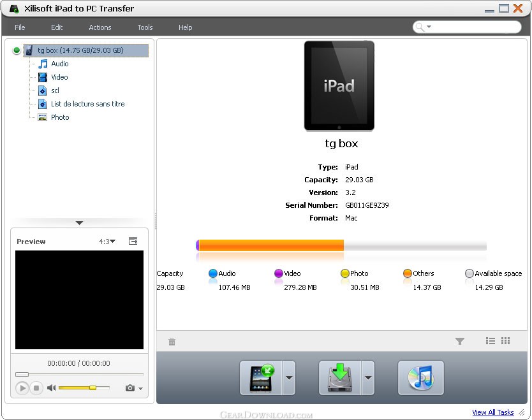Click the magnifier search icon
The image size is (532, 420).
pyautogui.click(x=420, y=27)
